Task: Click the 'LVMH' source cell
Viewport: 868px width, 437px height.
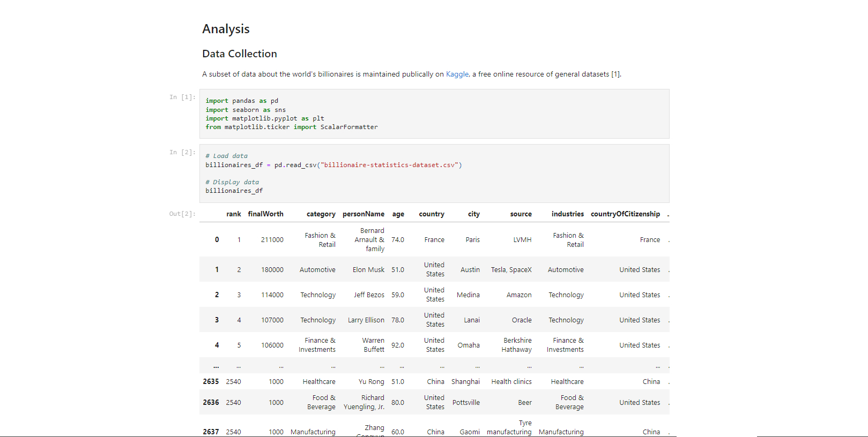Action: [522, 240]
